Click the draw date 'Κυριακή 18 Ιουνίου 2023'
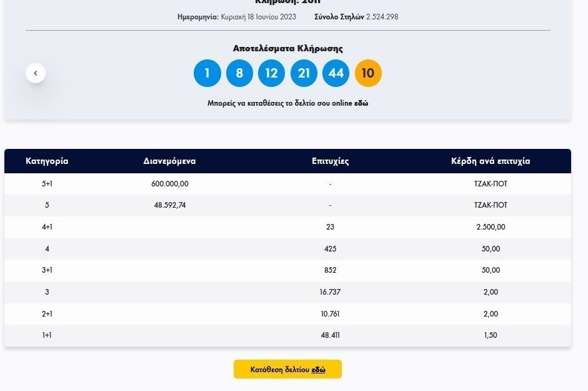Viewport: 588px width, 391px height. point(258,17)
